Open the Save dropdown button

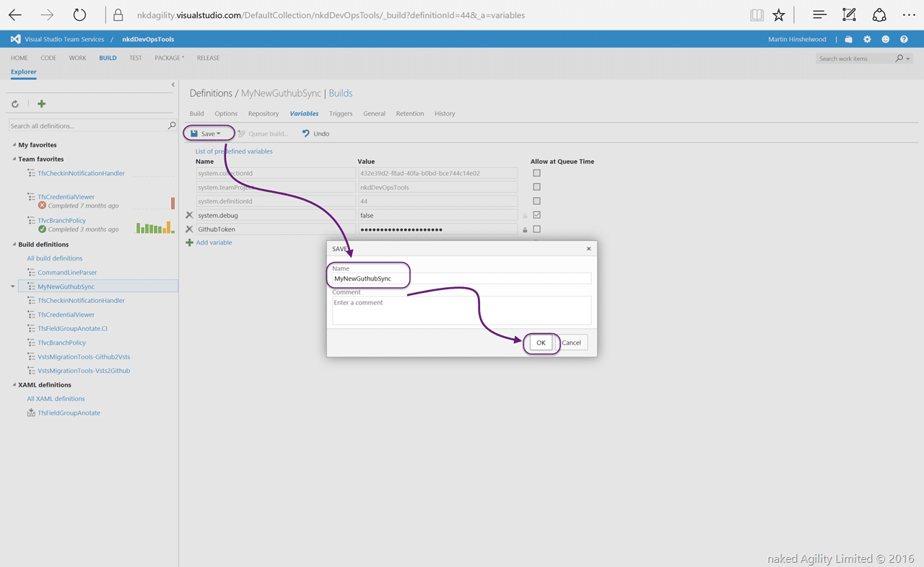pyautogui.click(x=208, y=133)
